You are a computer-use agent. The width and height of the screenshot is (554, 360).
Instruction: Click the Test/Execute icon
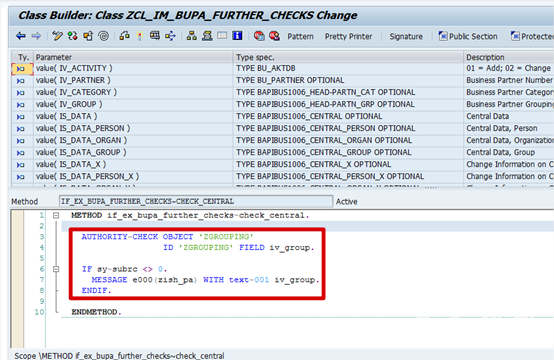pos(155,36)
